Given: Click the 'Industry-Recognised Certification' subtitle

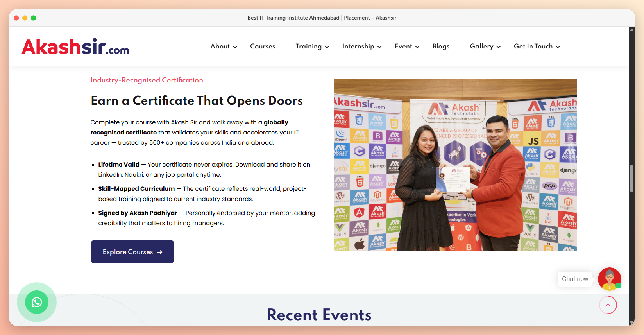Looking at the screenshot, I should click(147, 80).
